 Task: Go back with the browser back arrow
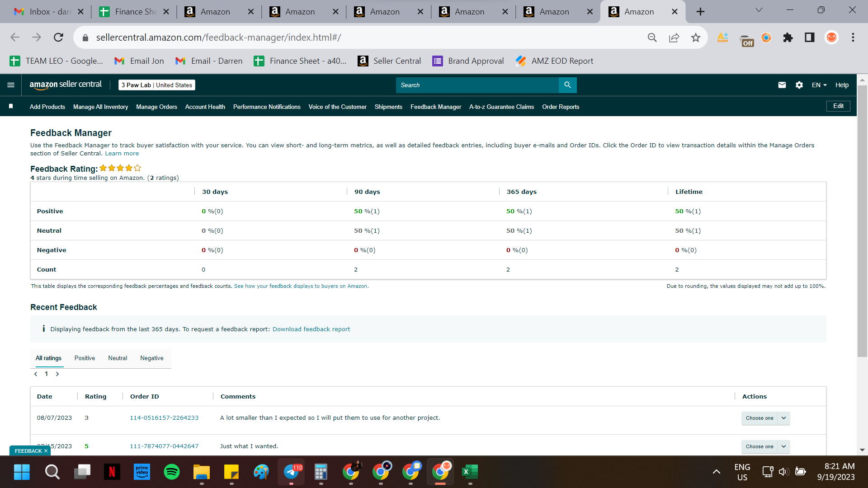point(15,38)
